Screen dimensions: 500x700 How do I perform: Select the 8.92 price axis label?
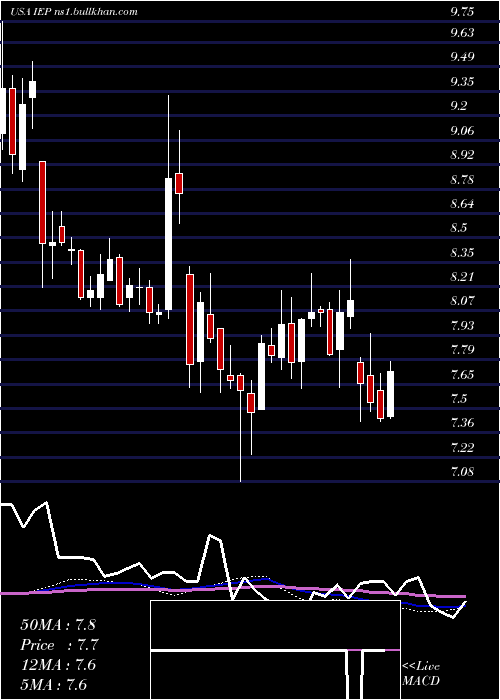[x=462, y=154]
